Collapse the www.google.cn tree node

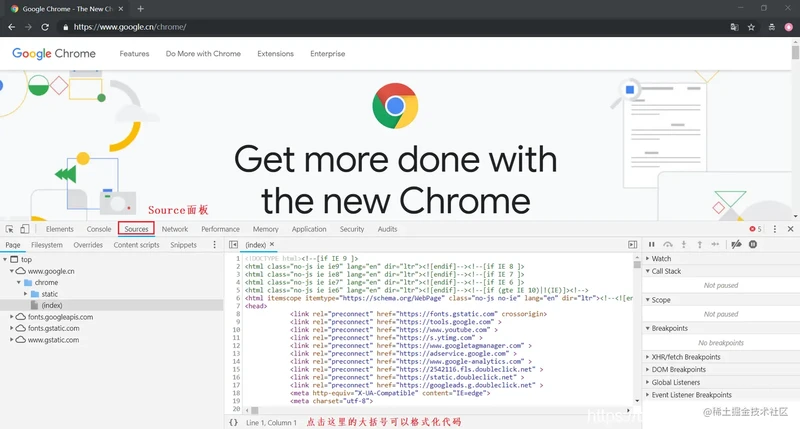click(12, 271)
